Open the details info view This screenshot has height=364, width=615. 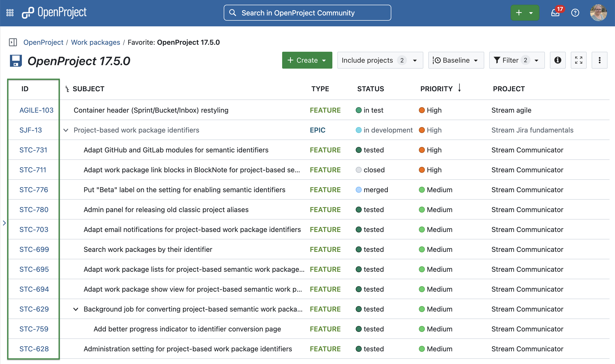(x=558, y=60)
